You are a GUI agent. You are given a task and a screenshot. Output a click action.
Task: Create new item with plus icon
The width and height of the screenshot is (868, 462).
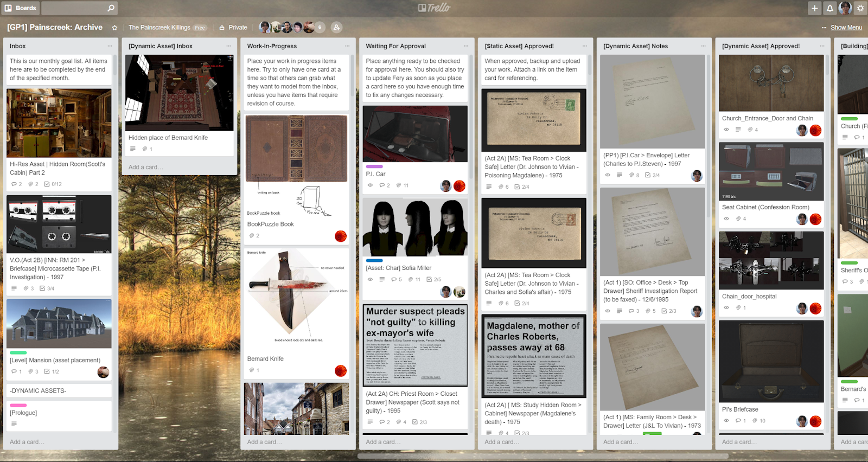[814, 8]
